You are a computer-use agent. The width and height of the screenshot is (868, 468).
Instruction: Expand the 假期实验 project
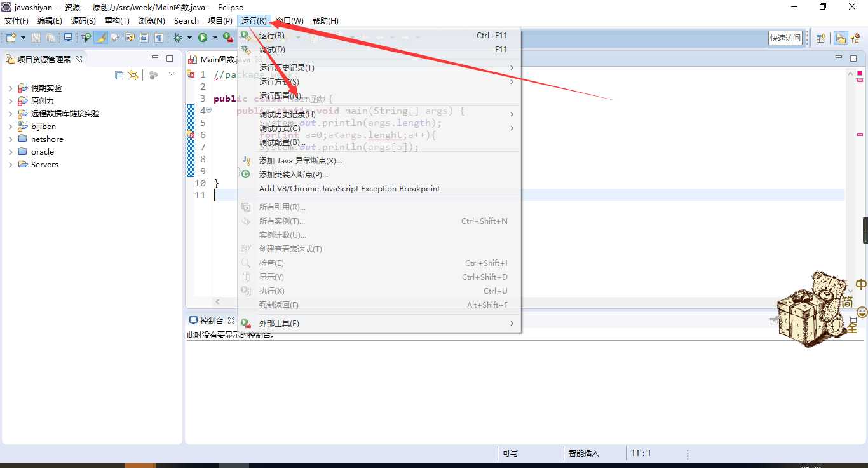click(x=10, y=88)
